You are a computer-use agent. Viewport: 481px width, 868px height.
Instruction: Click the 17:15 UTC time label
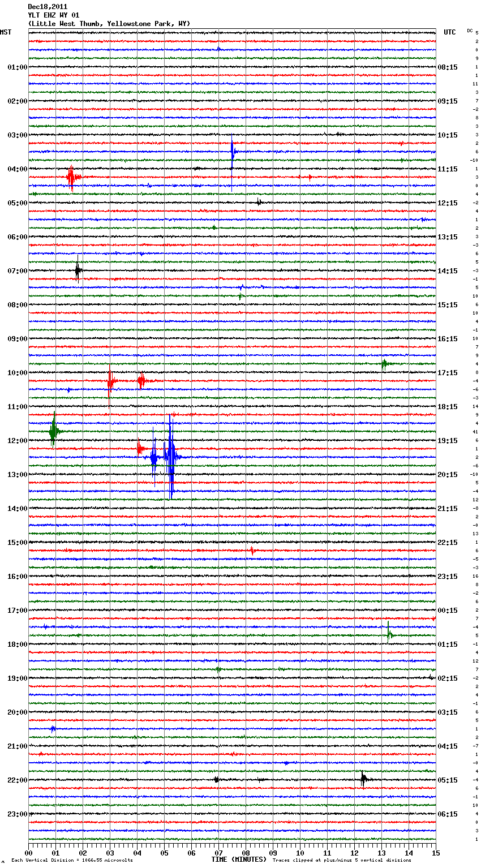(x=448, y=373)
